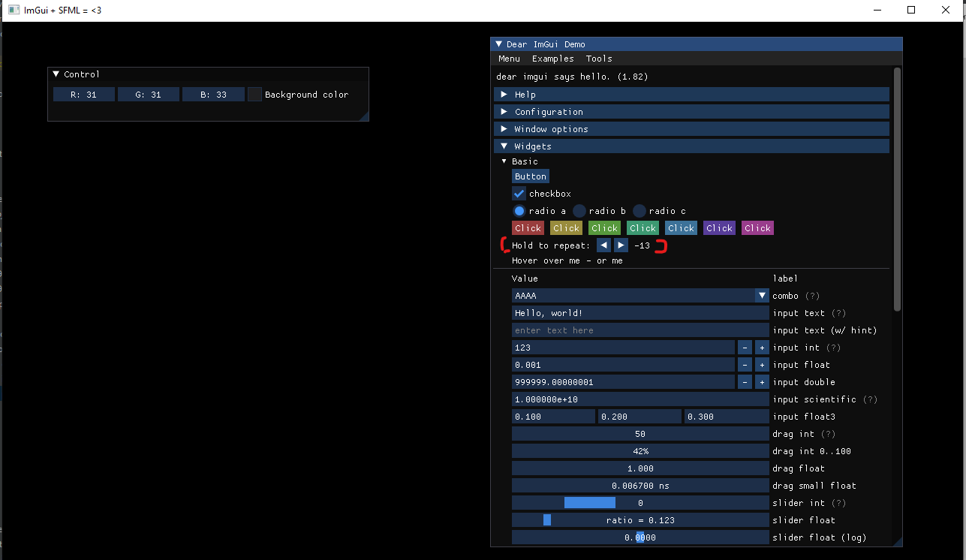Screen dimensions: 966x560
Task: Click the pink Click button
Action: (x=758, y=228)
